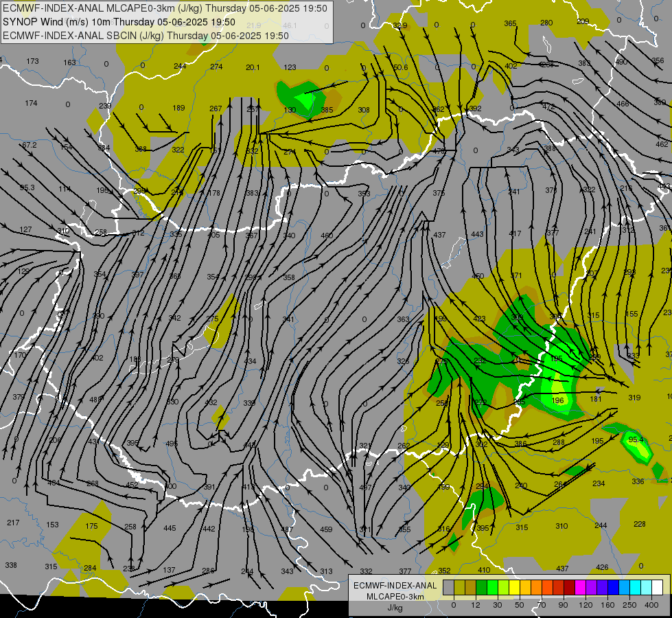Pick the dark red legend swatch
The image size is (672, 618).
tap(570, 588)
